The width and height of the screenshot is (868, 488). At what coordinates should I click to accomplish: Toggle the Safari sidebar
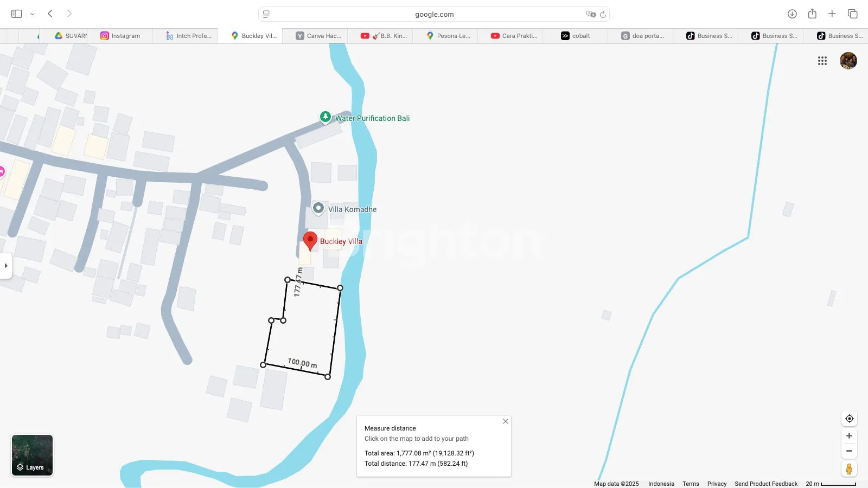(17, 14)
